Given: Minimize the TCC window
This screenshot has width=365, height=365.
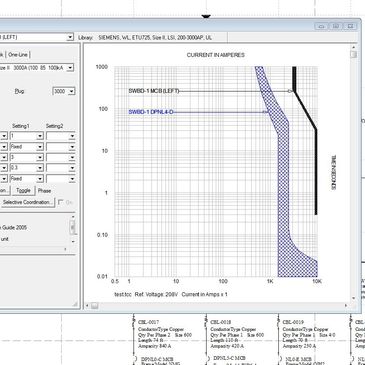Looking at the screenshot, I should coord(321,26).
